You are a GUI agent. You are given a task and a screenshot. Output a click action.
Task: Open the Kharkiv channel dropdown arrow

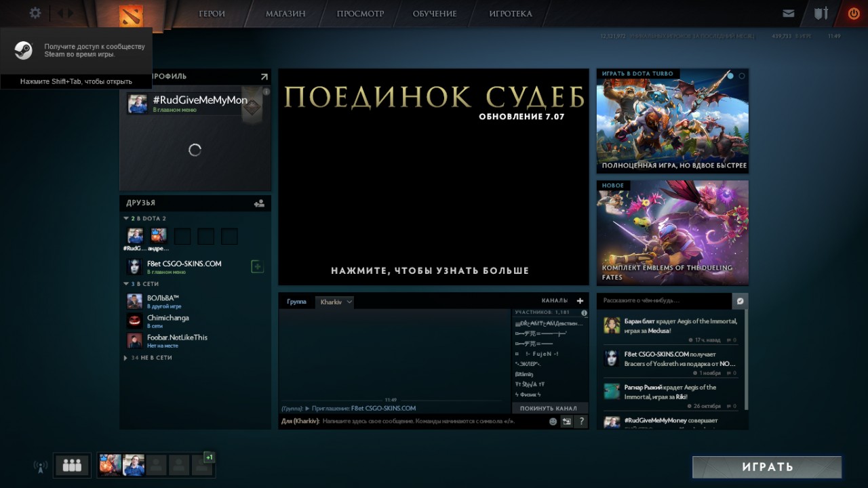pos(349,302)
